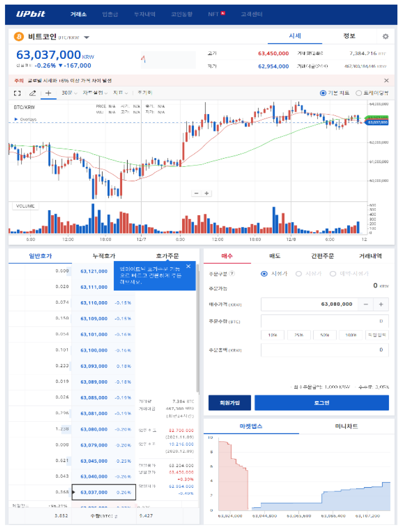Screen dimensions: 402x532
Task: Switch to the 매도 tab
Action: (x=275, y=256)
